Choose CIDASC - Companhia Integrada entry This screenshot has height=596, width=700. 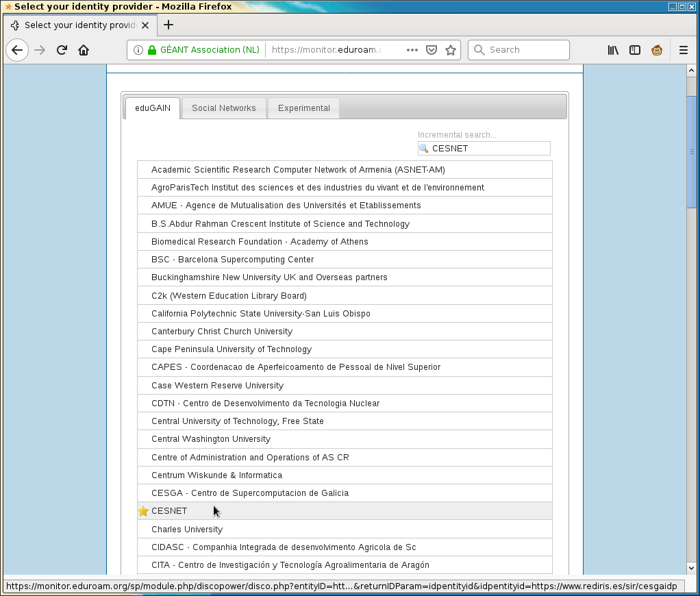345,547
